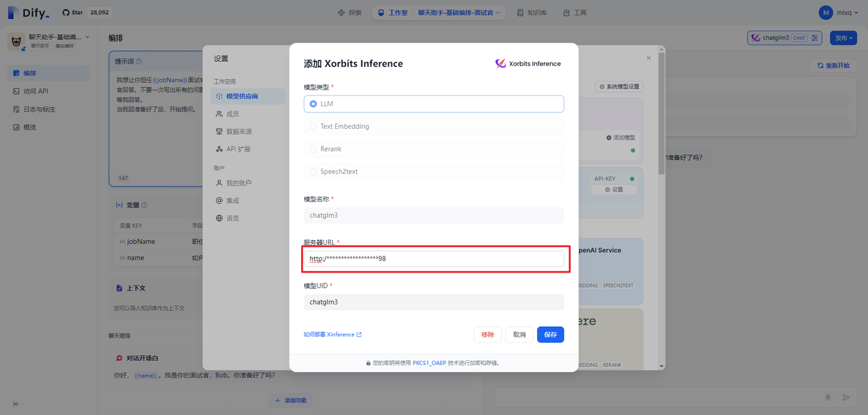Screen dimensions: 868x415
Task: Open Access API (访问 API) in sidebar
Action: coord(49,91)
